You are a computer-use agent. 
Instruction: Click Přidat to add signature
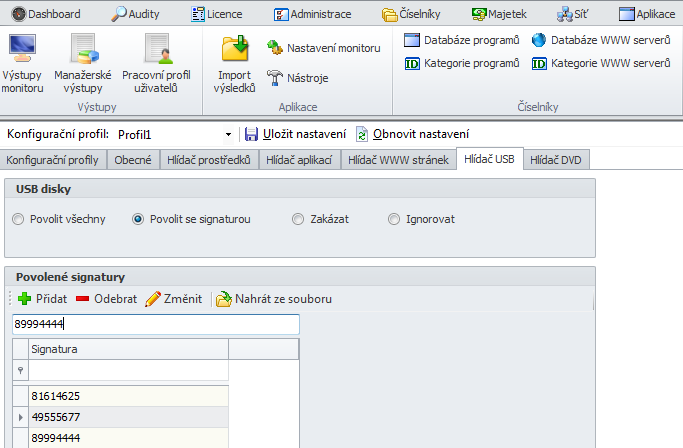coord(42,299)
